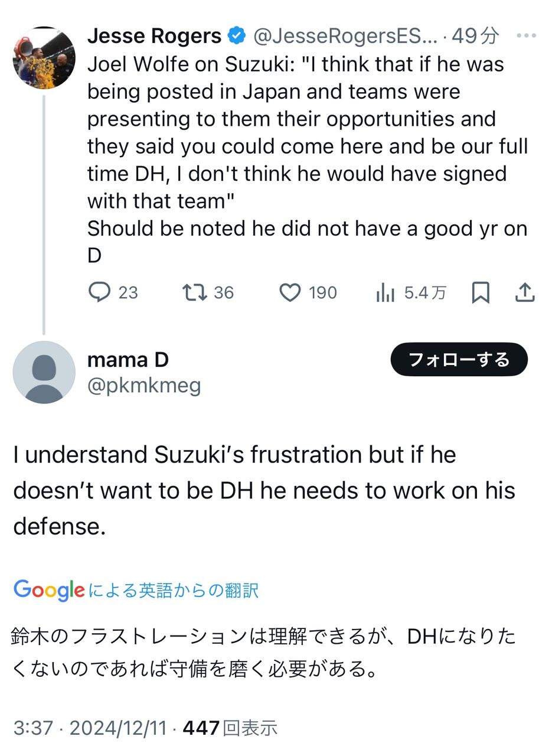Follow mama D with フォローする button

[x=459, y=359]
